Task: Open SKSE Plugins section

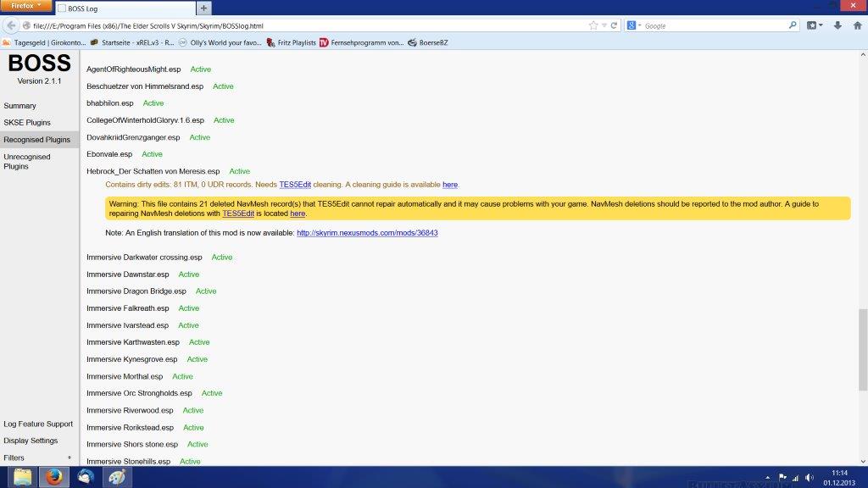Action: point(27,123)
